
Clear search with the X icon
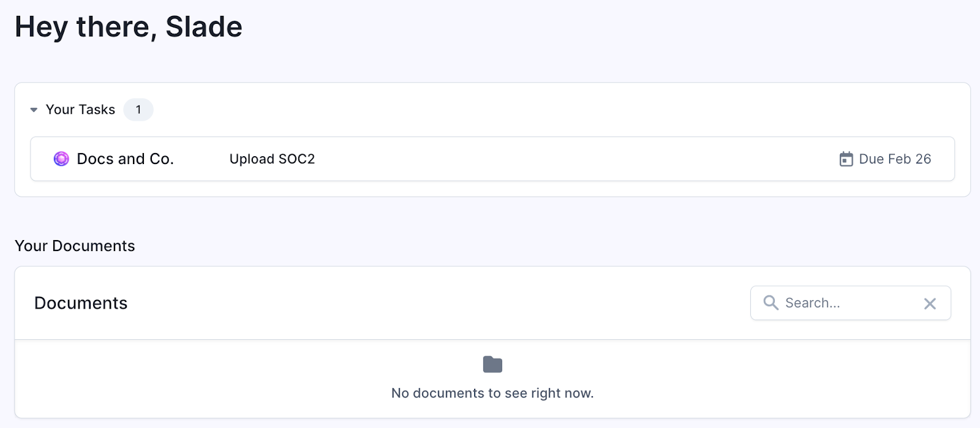click(x=930, y=304)
